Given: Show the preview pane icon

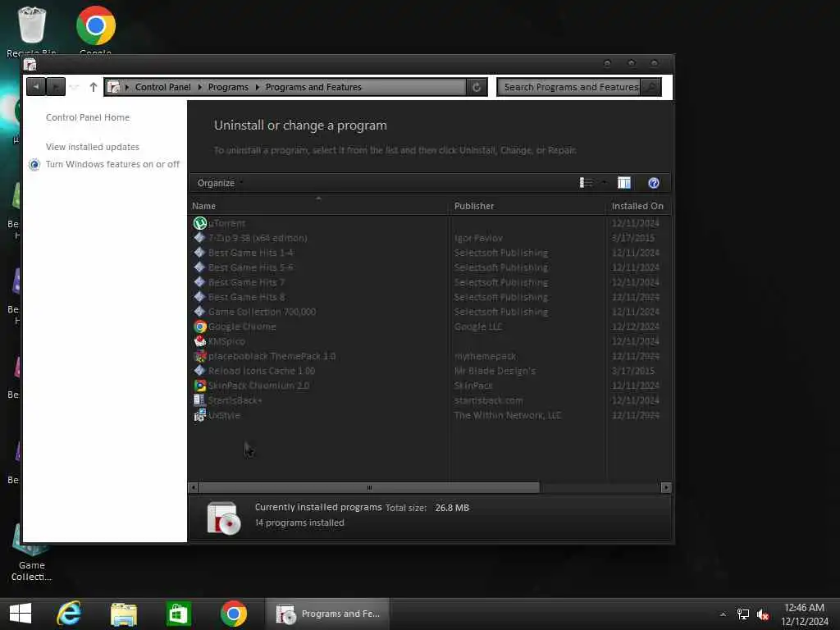Looking at the screenshot, I should (624, 183).
